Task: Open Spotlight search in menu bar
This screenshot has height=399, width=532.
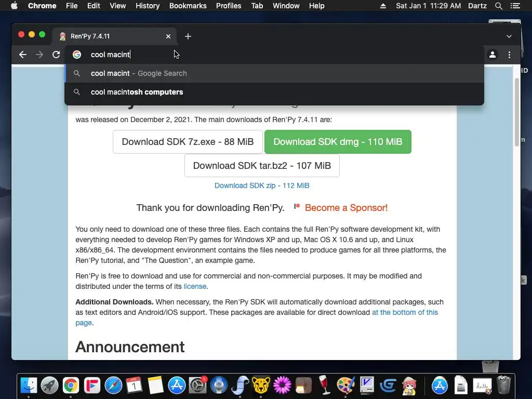Action: (498, 6)
